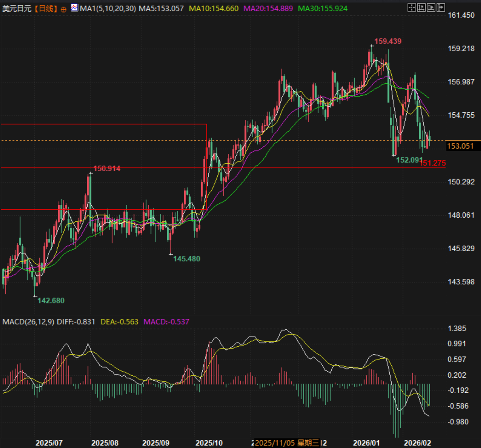Open the MA indicator chart icon
Viewport: 481px width, 448px height.
pyautogui.click(x=74, y=8)
